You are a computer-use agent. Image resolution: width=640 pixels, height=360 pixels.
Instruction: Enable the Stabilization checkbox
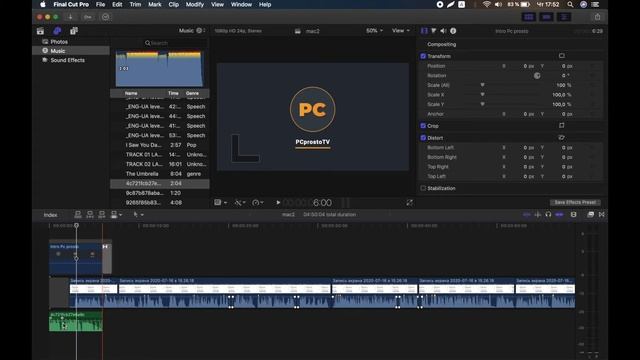click(423, 188)
